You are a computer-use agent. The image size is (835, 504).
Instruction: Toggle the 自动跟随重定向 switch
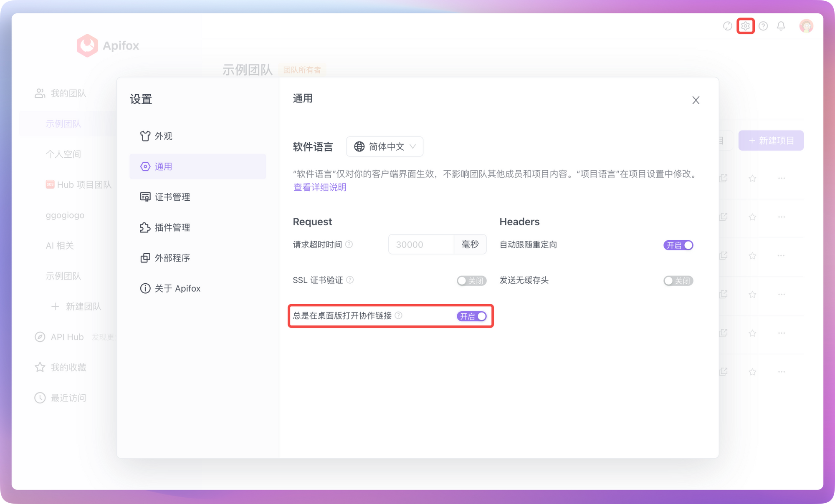[678, 245]
